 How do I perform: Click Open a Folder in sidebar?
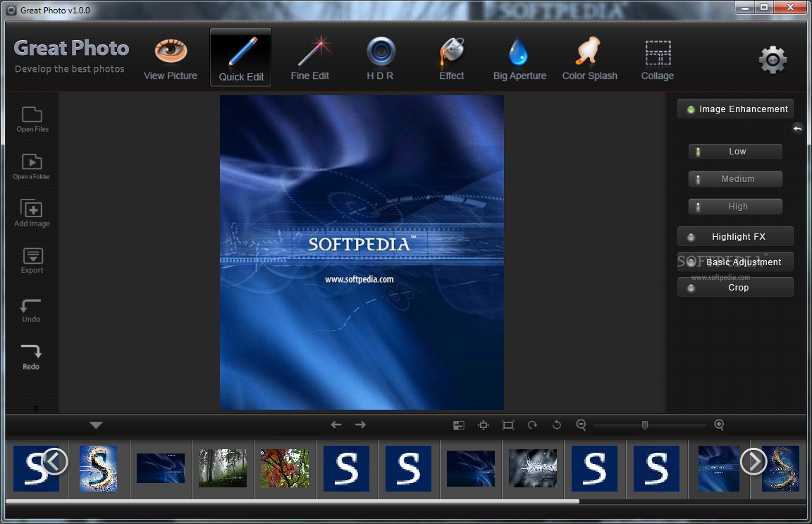(x=32, y=166)
